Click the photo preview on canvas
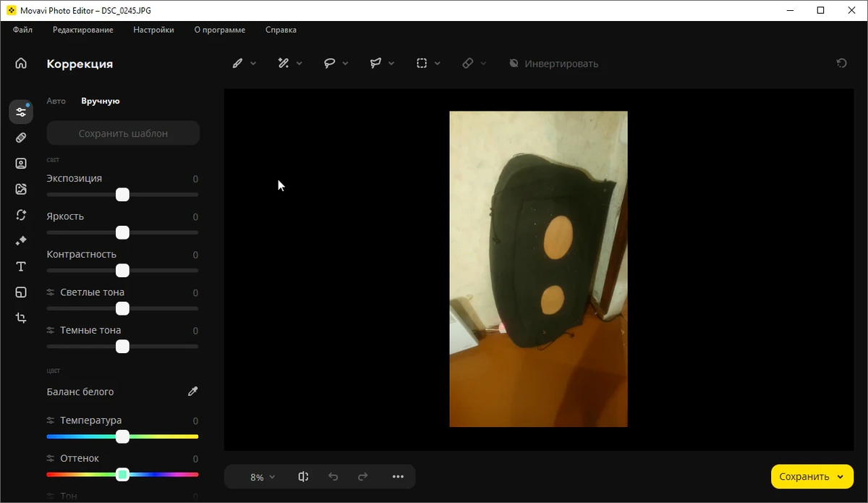Viewport: 868px width, 503px height. (538, 269)
